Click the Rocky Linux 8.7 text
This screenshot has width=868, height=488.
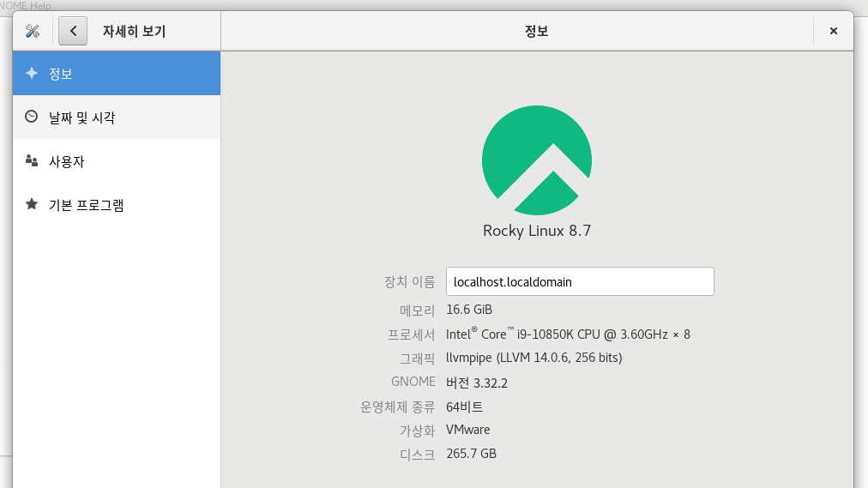coord(536,231)
